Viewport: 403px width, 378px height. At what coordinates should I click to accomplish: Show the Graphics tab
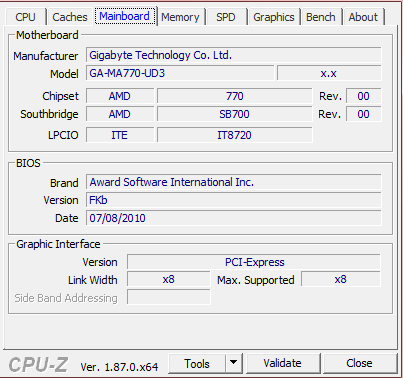pos(274,17)
